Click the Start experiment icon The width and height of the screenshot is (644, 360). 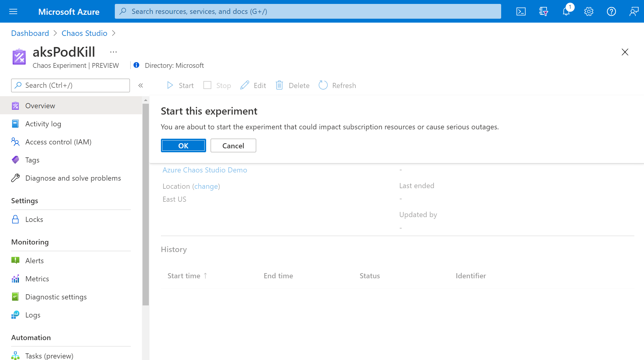(x=170, y=85)
